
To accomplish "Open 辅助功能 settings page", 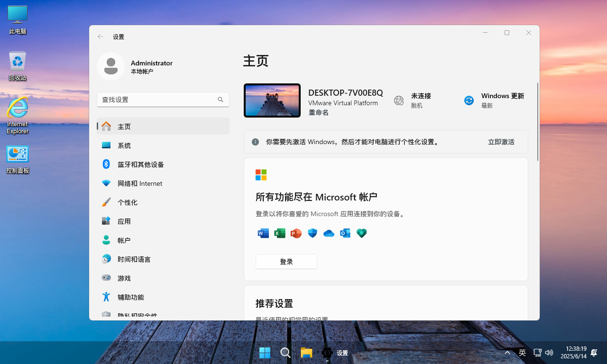I will point(163,297).
